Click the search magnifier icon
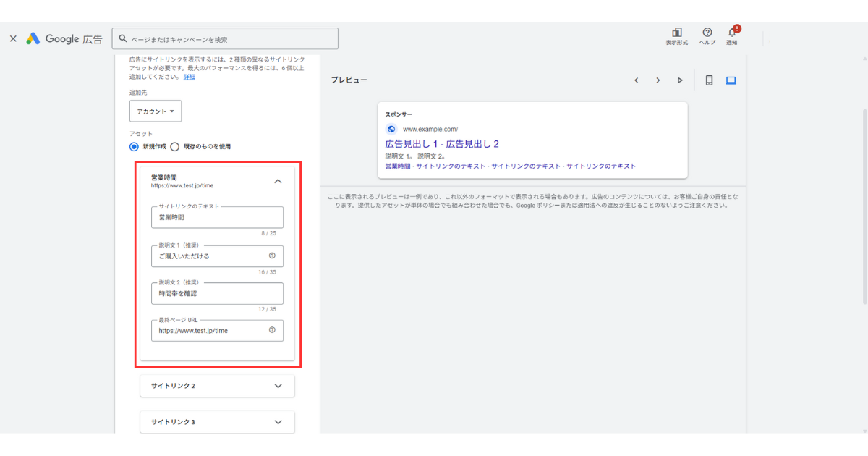Image resolution: width=868 pixels, height=456 pixels. pos(123,38)
